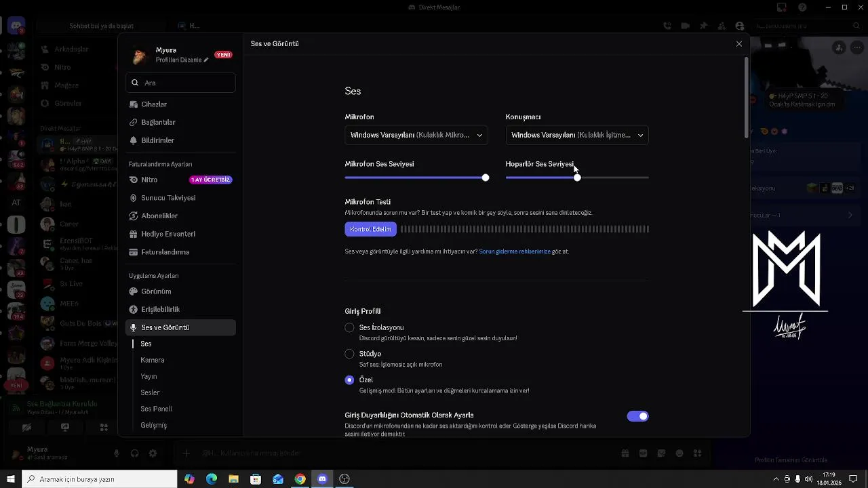Viewport: 868px width, 488px height.
Task: Click the plus attachment icon in message bar
Action: pyautogui.click(x=186, y=453)
